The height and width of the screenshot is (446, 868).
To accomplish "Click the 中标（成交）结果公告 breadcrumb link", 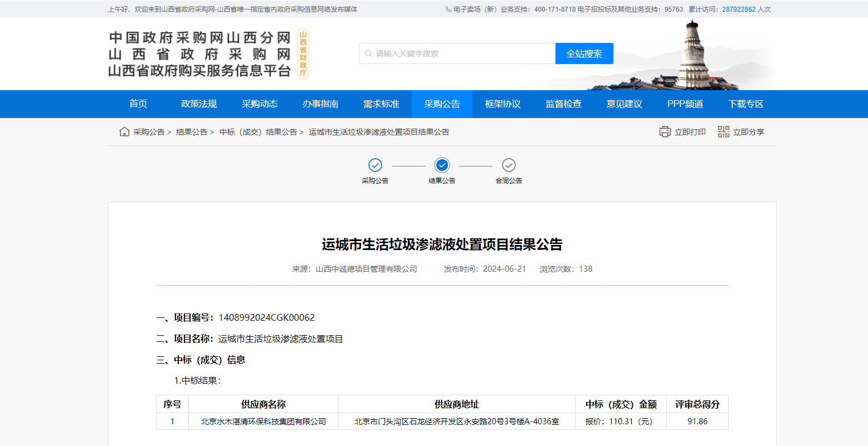I will click(x=258, y=132).
